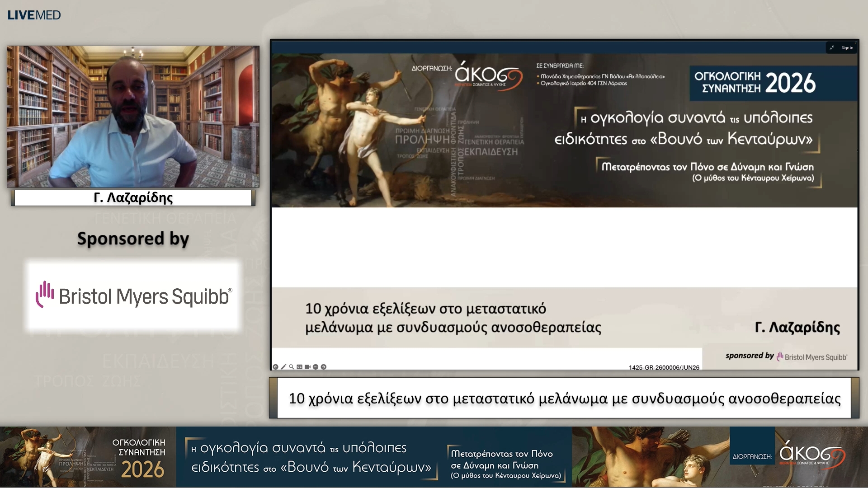Click author name Γ. Λαζαρίδης on slide
868x488 pixels.
click(797, 327)
